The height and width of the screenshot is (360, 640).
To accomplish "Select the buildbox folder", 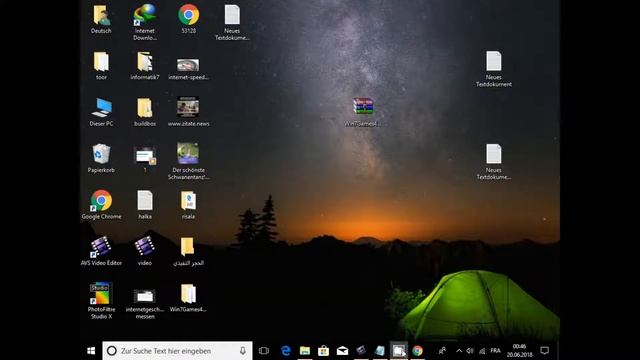I will [x=144, y=108].
